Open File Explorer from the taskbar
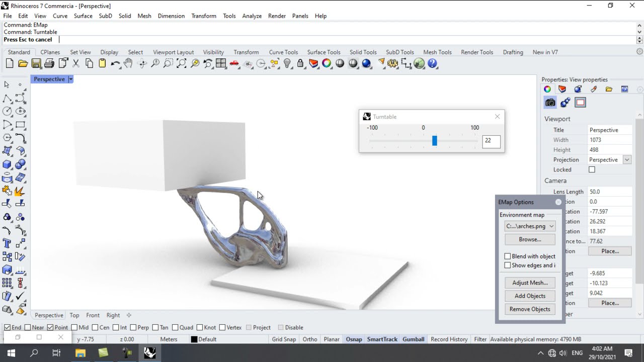This screenshot has width=644, height=362. [x=80, y=353]
